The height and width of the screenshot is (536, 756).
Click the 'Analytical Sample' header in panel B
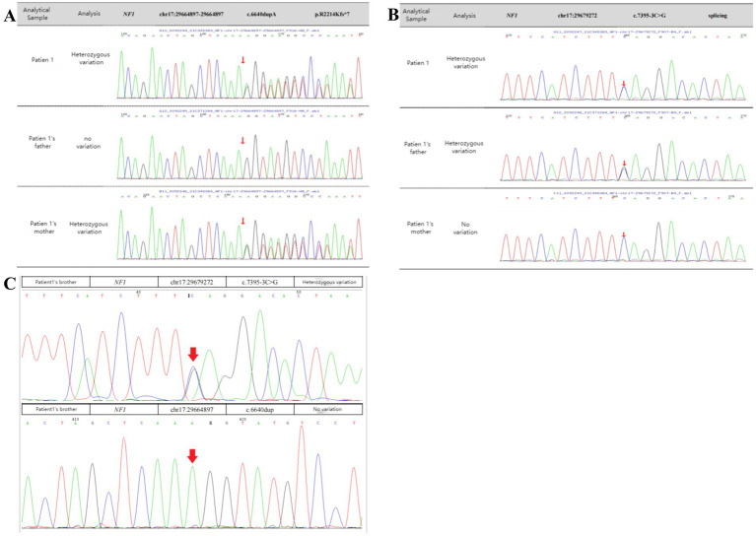click(416, 15)
